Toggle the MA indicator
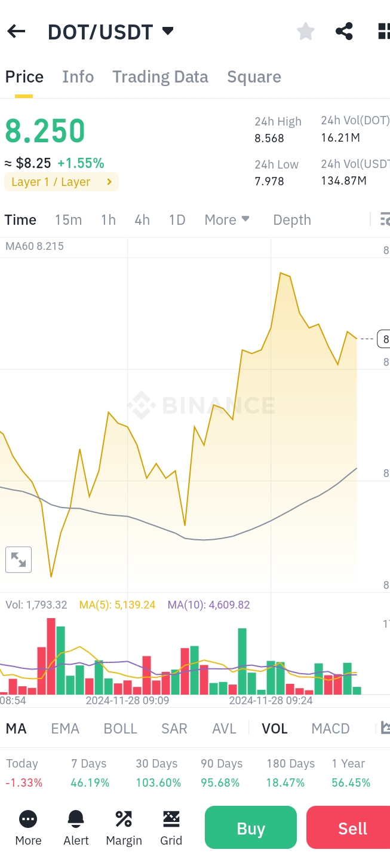Screen dimensions: 390x868 tap(16, 729)
